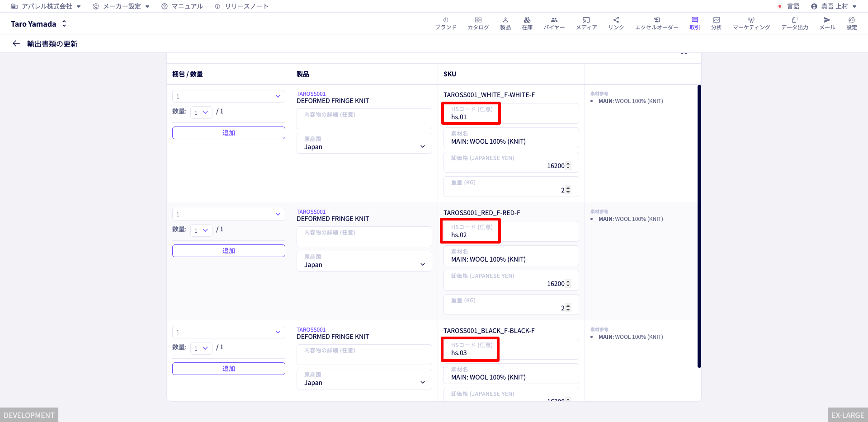Open the マニュアル menu item
Viewport: 868px width, 422px height.
(182, 6)
